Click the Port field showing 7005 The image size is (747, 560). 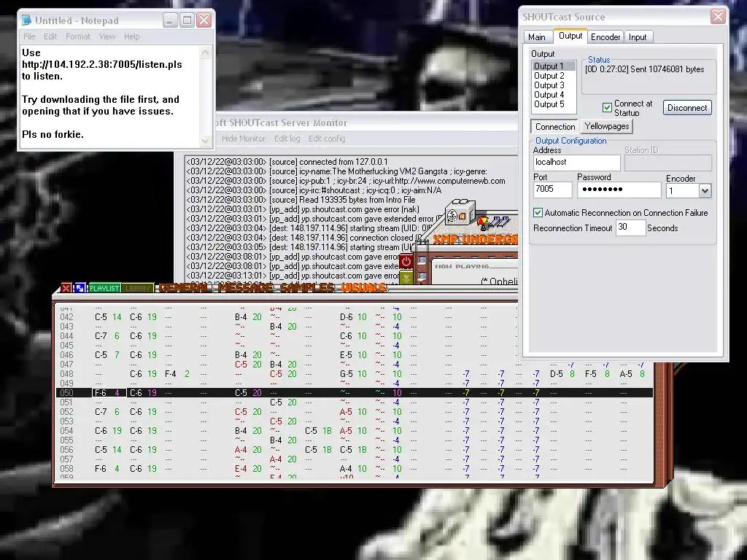[x=553, y=190]
